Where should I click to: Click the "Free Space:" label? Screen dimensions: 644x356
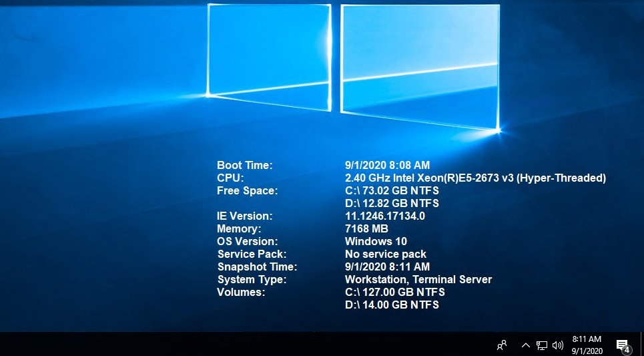click(247, 191)
